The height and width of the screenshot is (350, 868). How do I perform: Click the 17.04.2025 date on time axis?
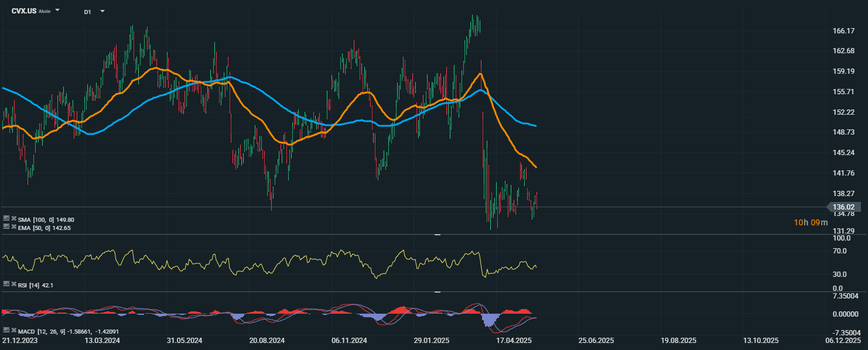click(x=514, y=340)
